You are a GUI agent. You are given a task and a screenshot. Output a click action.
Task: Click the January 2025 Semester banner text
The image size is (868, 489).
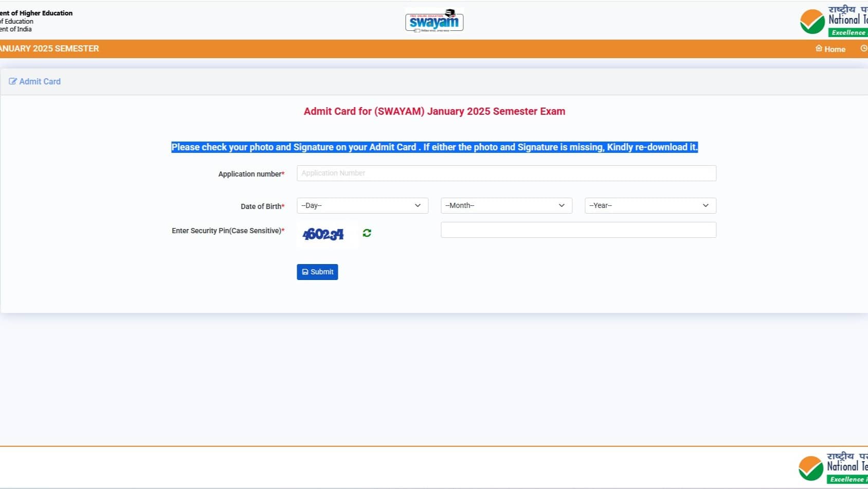coord(49,48)
